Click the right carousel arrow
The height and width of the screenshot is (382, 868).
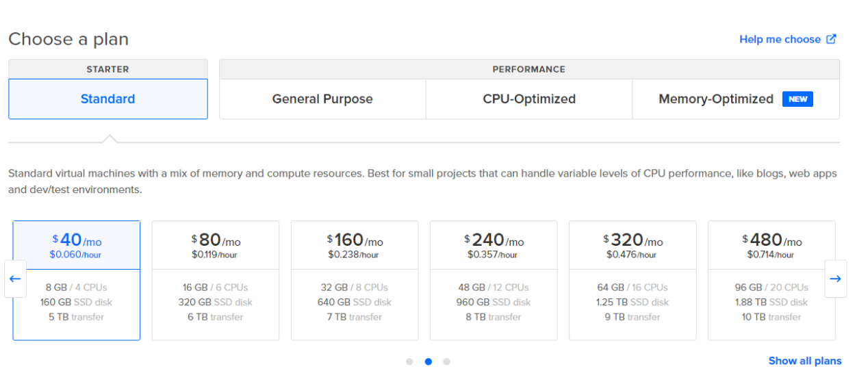pos(835,279)
